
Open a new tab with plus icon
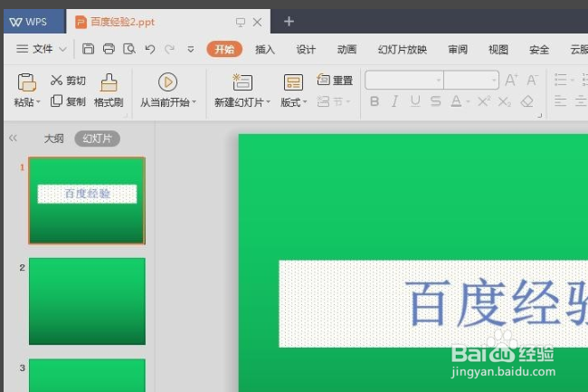[x=289, y=22]
